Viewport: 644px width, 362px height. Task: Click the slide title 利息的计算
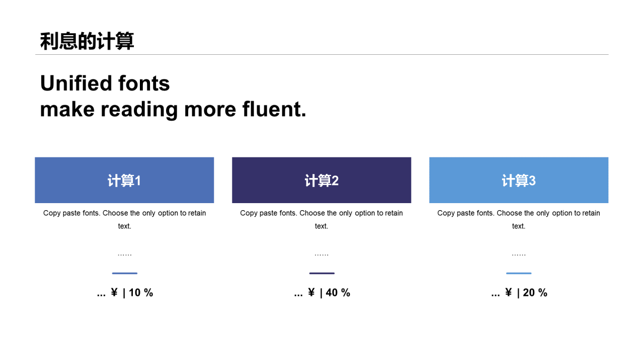click(87, 41)
